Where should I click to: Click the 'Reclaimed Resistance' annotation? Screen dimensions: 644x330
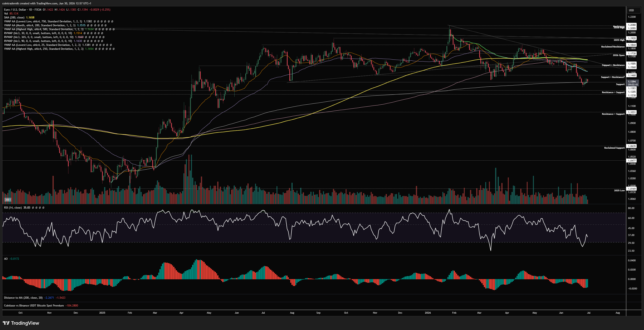pos(613,47)
